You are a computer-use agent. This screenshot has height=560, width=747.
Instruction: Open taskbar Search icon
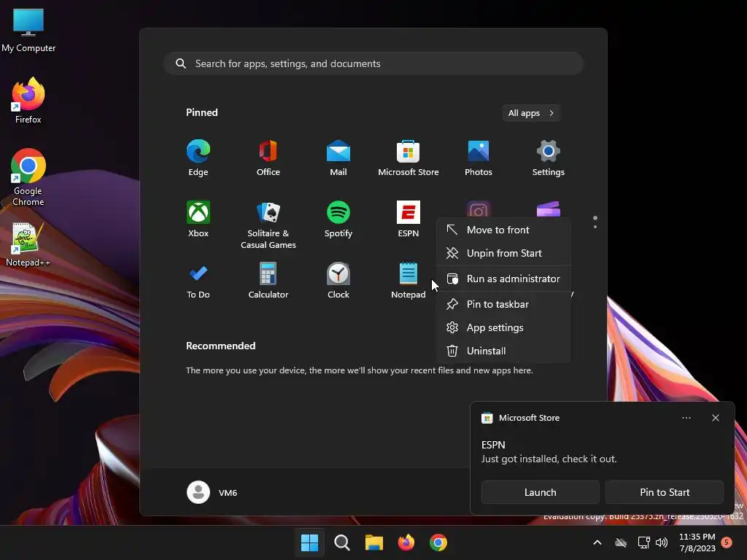pyautogui.click(x=341, y=542)
